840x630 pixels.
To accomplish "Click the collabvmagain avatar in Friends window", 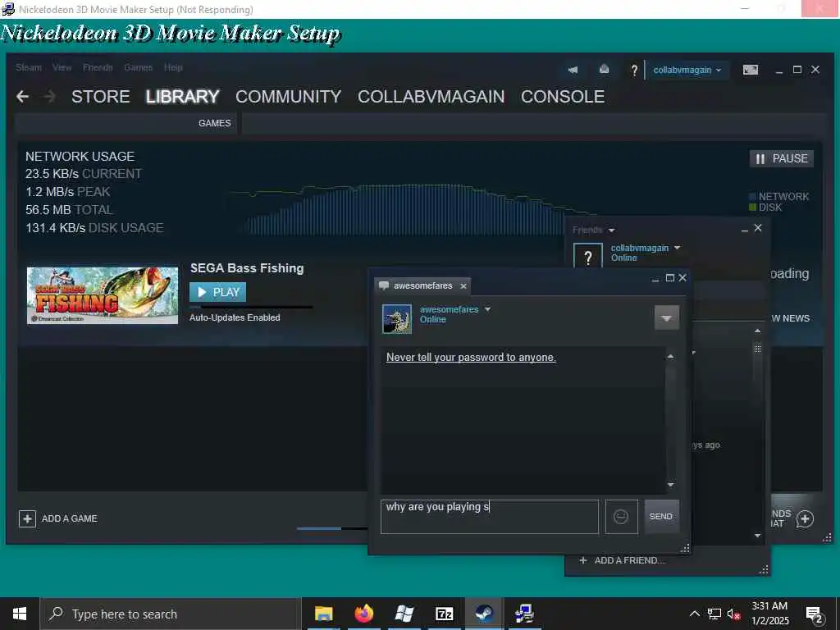I will [x=587, y=256].
